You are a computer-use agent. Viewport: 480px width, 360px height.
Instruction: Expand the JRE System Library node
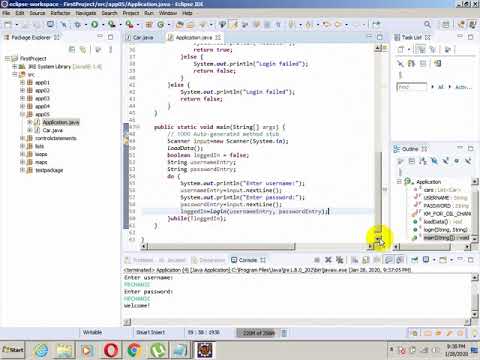point(14,66)
